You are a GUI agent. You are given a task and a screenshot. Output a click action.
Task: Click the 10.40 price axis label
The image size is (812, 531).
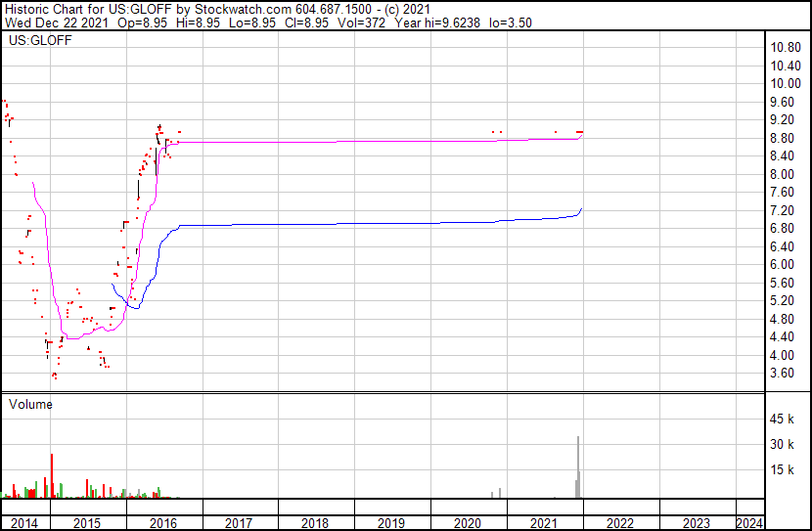tap(786, 66)
